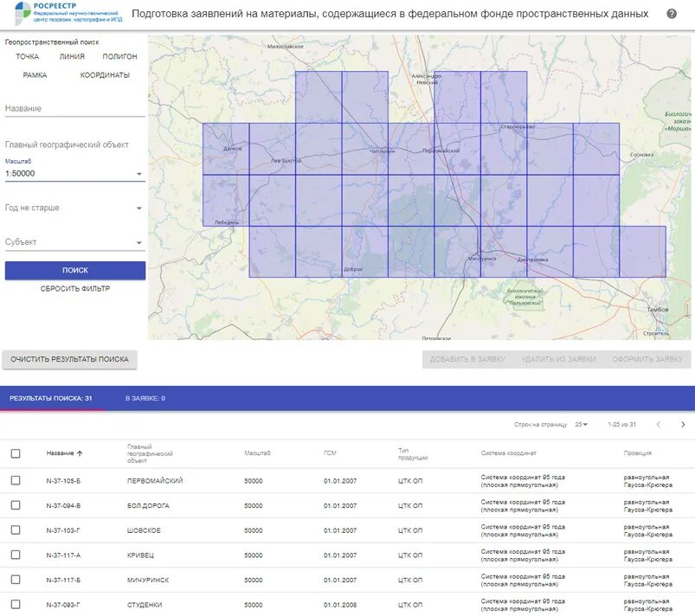Click the N-37-117-А name cell
Screen dimensions: 695x616
[63, 555]
